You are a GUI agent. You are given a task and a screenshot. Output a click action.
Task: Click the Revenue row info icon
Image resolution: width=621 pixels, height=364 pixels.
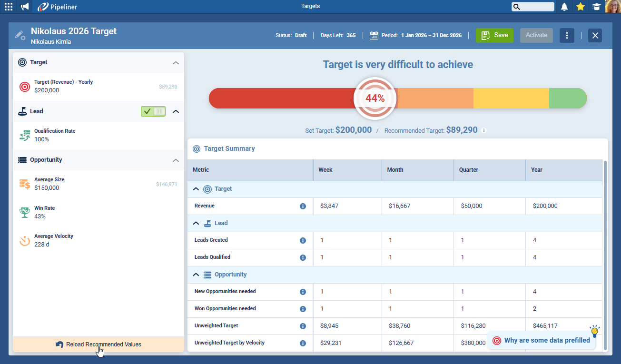click(303, 206)
